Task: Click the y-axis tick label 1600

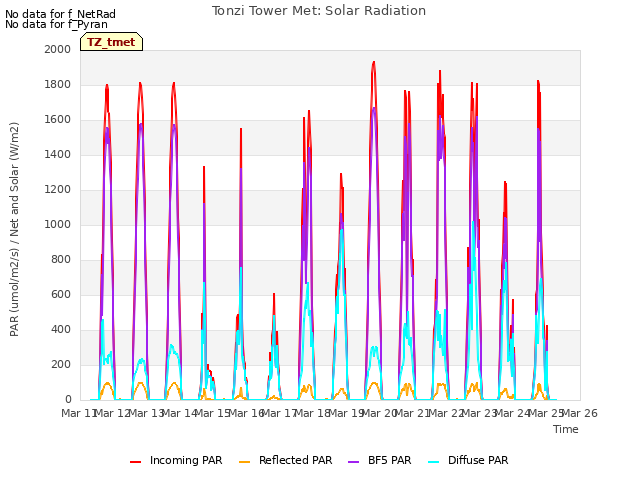Action: click(x=58, y=120)
